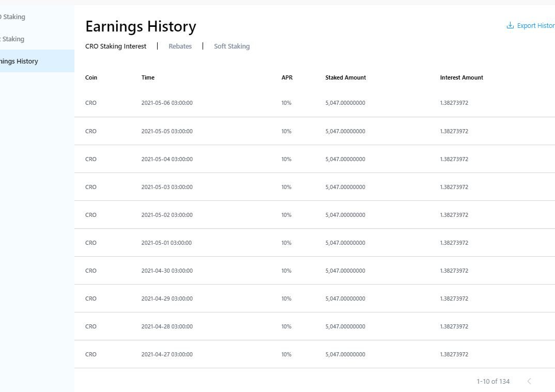
Task: Switch to the Soft Staking tab
Action: pos(232,46)
